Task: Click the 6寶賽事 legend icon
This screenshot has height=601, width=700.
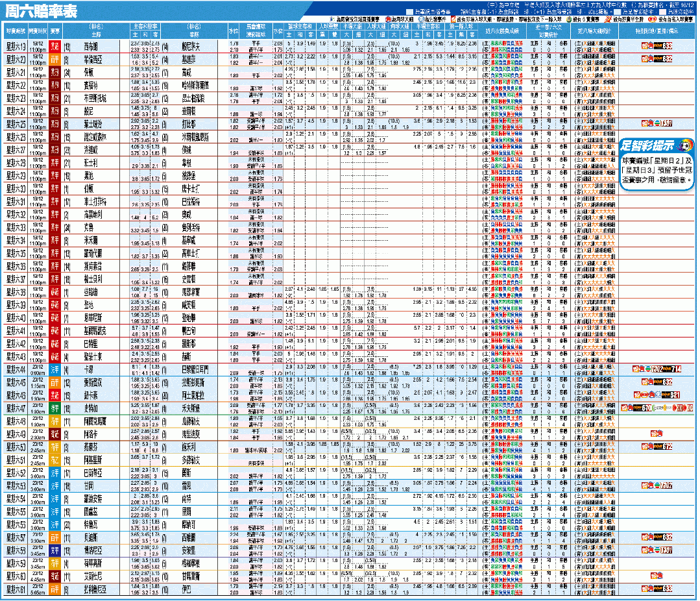Action: click(x=569, y=19)
